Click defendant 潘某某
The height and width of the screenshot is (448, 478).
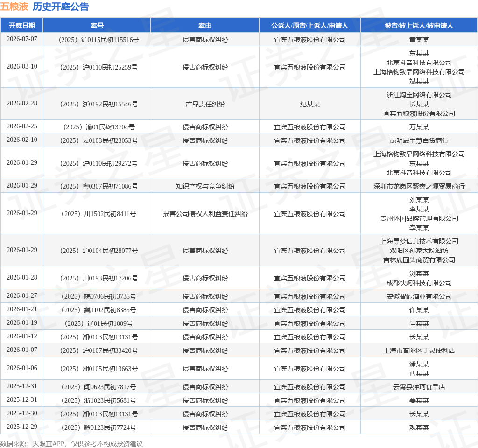click(x=419, y=364)
